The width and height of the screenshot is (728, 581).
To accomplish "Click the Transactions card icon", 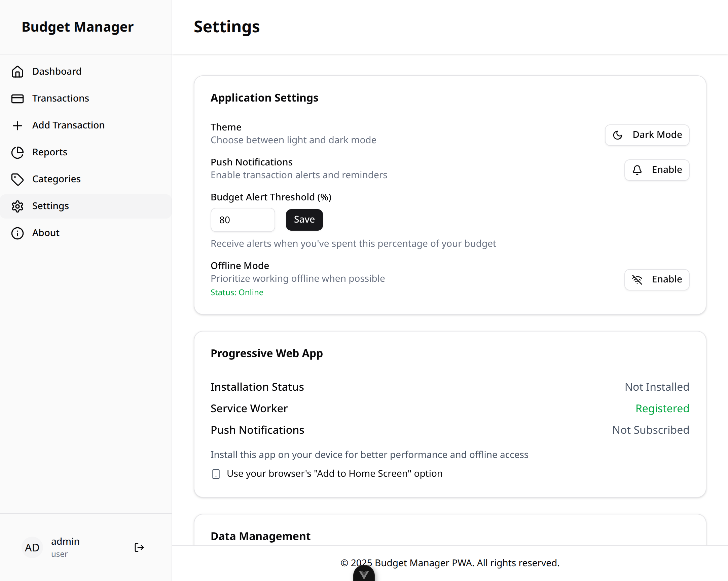I will pos(17,99).
